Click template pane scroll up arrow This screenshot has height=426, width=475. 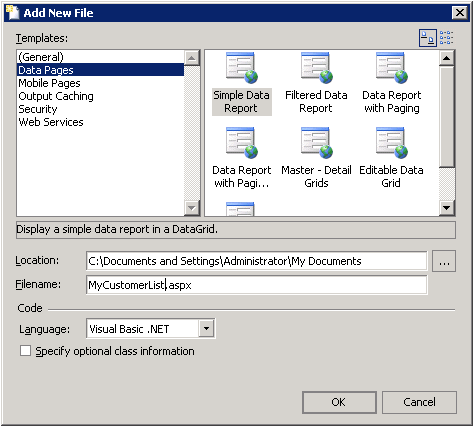[x=447, y=58]
